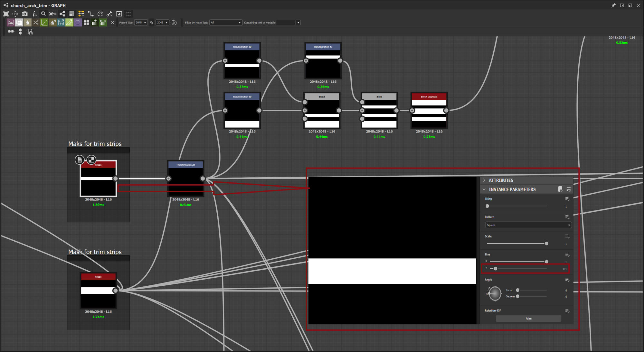Add a Curve node via green graph icon
The width and height of the screenshot is (644, 352).
(44, 23)
